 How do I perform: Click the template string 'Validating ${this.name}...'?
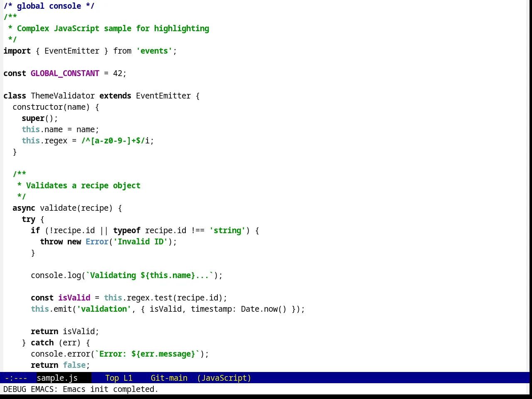(150, 275)
